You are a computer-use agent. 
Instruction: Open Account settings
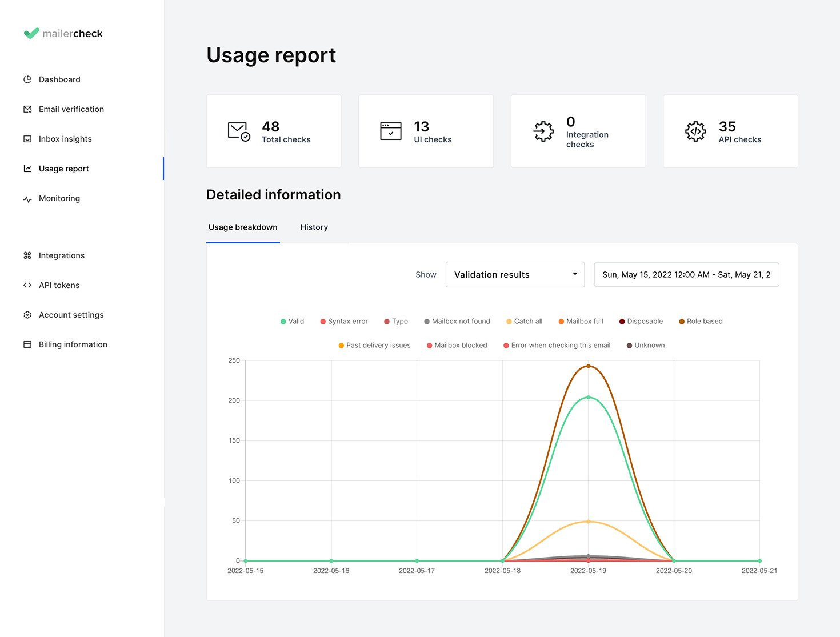[x=71, y=315]
